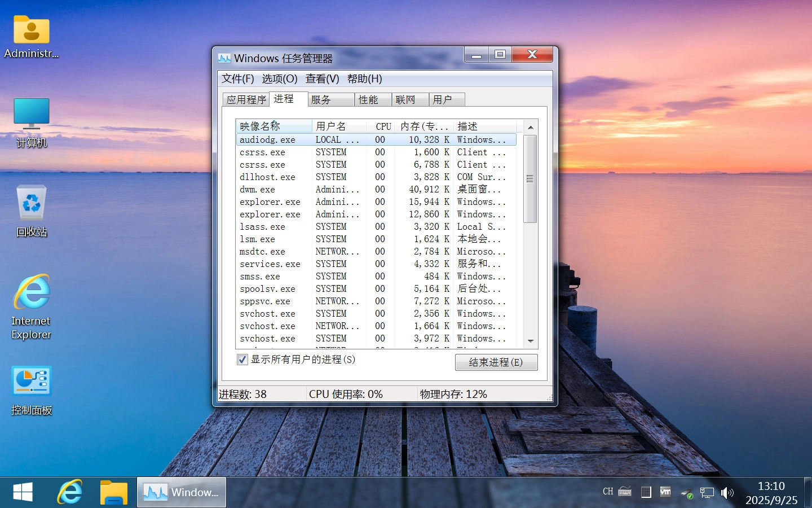Open the network status tray icon
812x508 pixels.
707,492
